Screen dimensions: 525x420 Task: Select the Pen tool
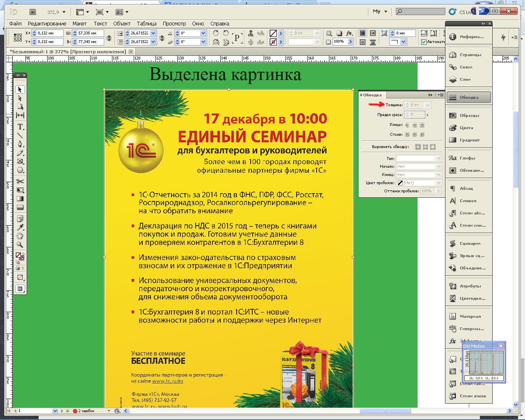20,144
